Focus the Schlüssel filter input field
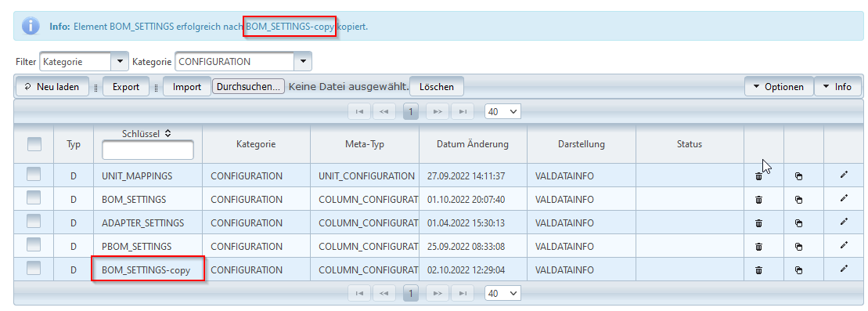The height and width of the screenshot is (311, 868). click(x=148, y=150)
